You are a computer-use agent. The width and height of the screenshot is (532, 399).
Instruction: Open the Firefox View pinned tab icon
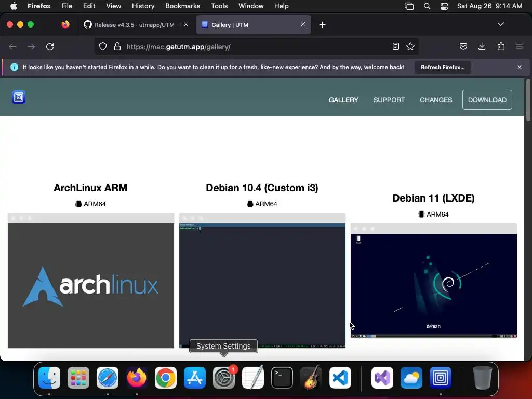point(65,24)
